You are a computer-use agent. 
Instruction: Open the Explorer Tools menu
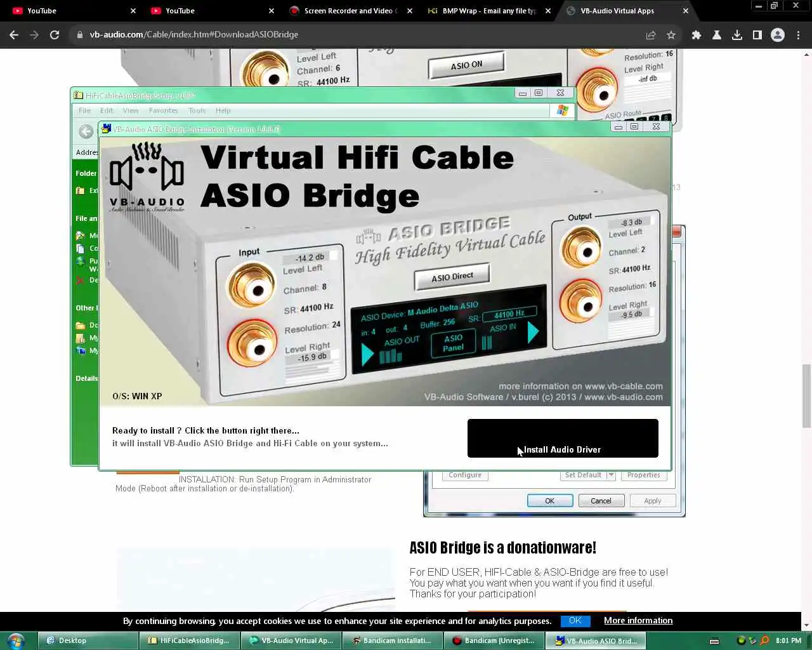click(x=197, y=110)
